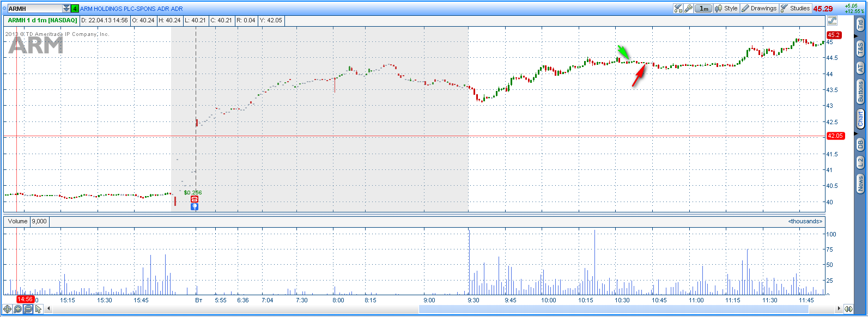Click the left scroll arrow on time axis
868x317 pixels.
click(x=48, y=309)
